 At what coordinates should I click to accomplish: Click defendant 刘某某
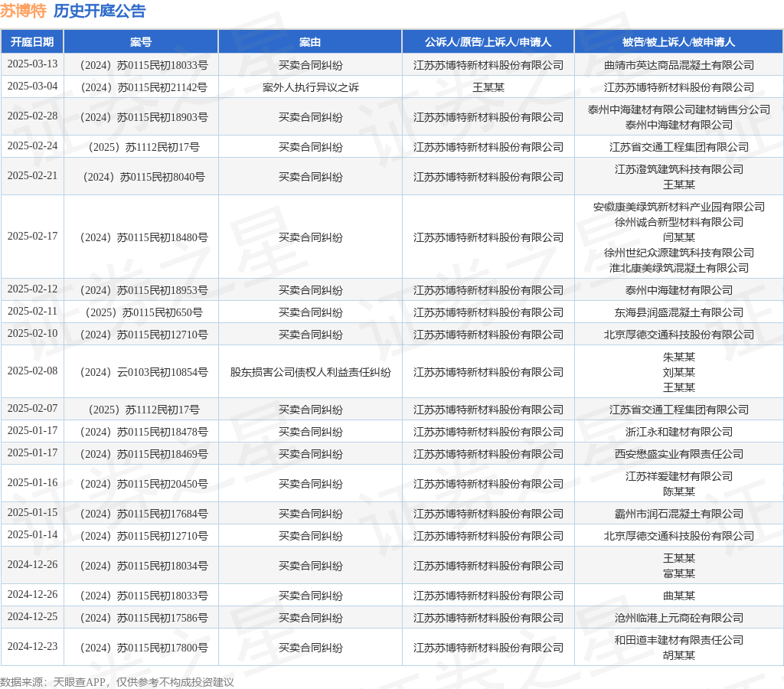679,373
